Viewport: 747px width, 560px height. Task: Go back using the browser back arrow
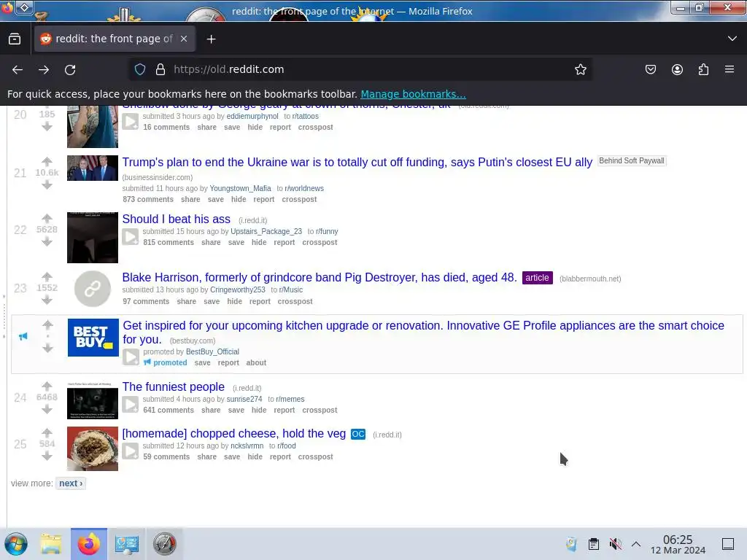click(x=18, y=69)
